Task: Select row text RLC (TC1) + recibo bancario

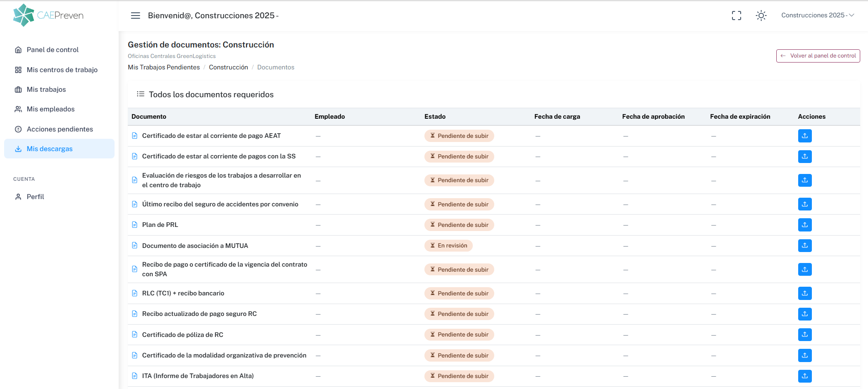Action: [x=183, y=293]
